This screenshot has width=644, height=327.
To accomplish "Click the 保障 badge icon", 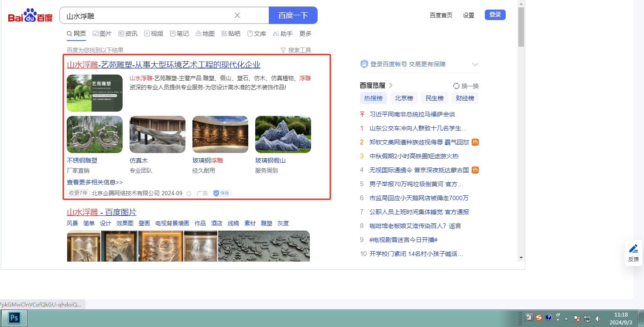I will pyautogui.click(x=222, y=193).
